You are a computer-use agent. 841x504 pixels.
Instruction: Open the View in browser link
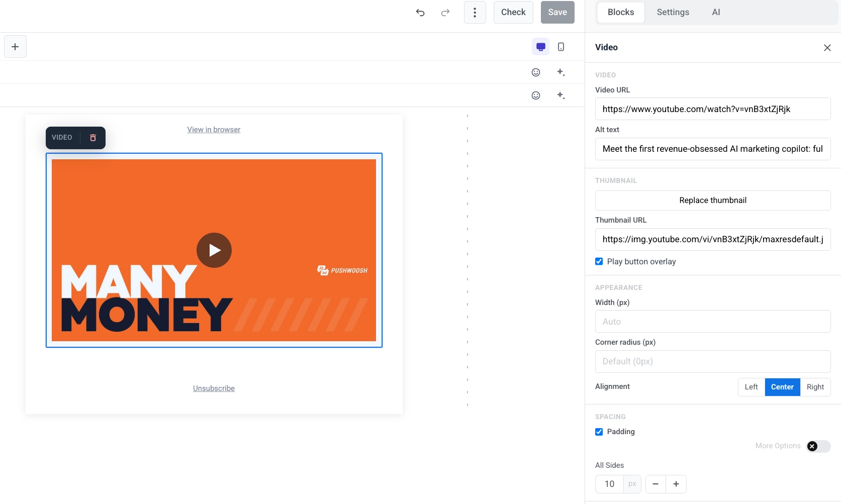point(214,130)
